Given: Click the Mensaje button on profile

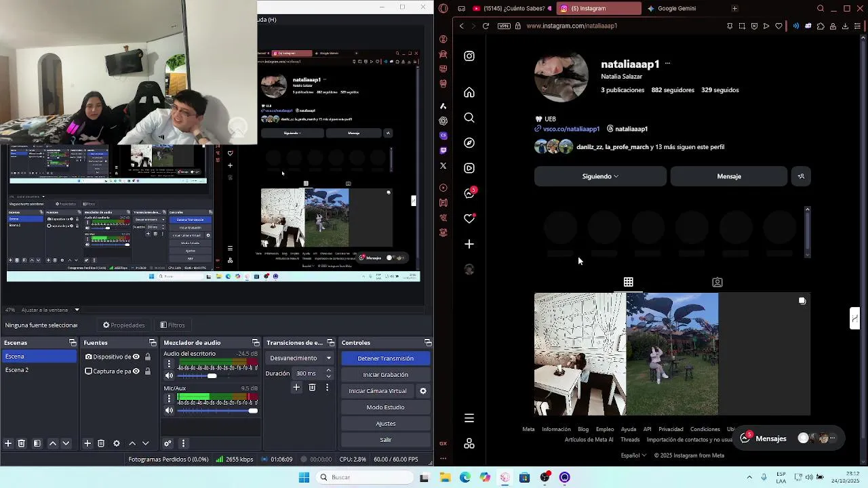Looking at the screenshot, I should click(729, 176).
